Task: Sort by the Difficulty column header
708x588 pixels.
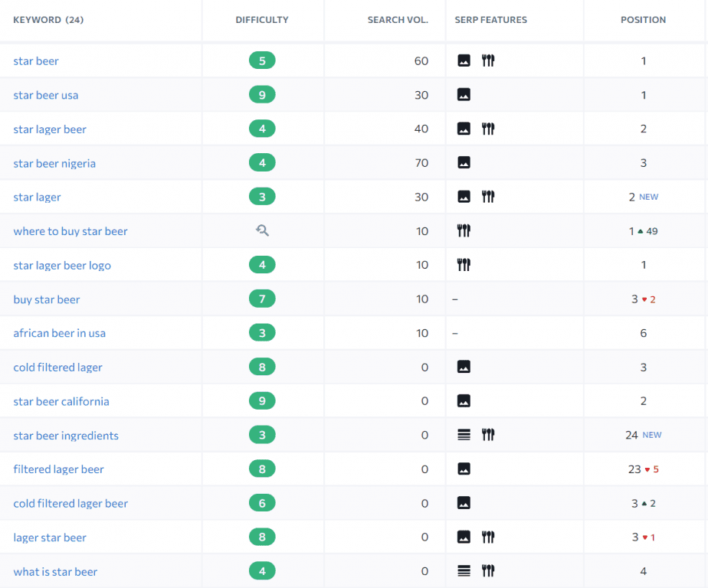Action: tap(262, 20)
